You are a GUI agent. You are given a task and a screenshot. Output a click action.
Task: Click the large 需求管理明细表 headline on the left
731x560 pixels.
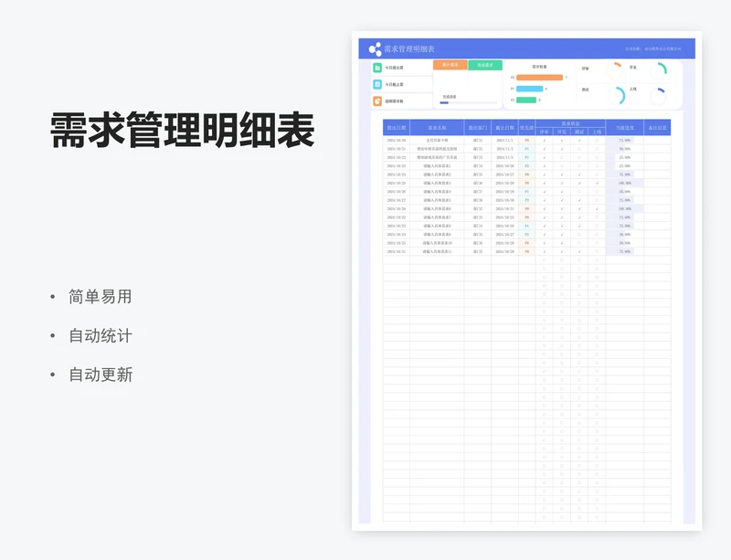182,130
